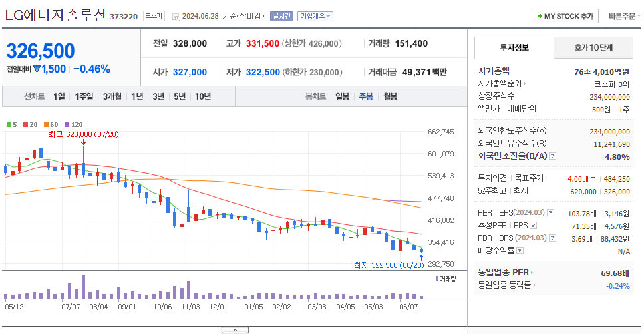Viewport: 644px width, 334px height.
Task: Select the 3개월 line chart period
Action: click(112, 97)
